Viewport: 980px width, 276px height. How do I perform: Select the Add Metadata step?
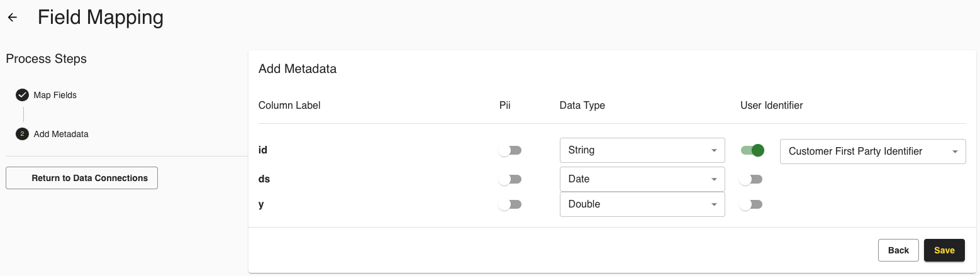60,134
